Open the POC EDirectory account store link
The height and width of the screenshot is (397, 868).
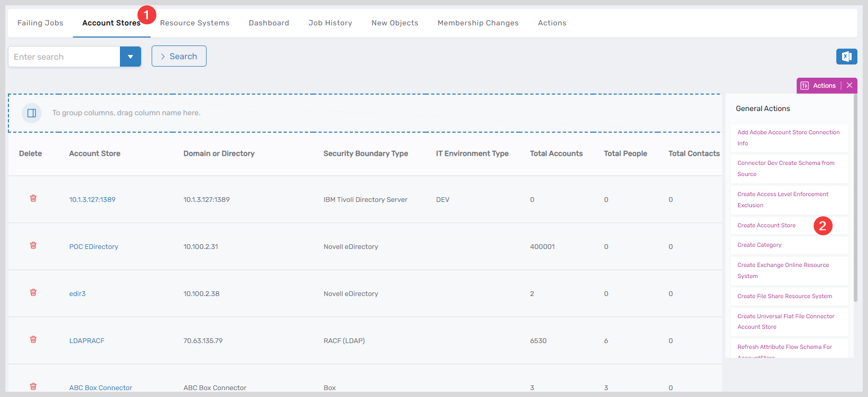pos(94,247)
